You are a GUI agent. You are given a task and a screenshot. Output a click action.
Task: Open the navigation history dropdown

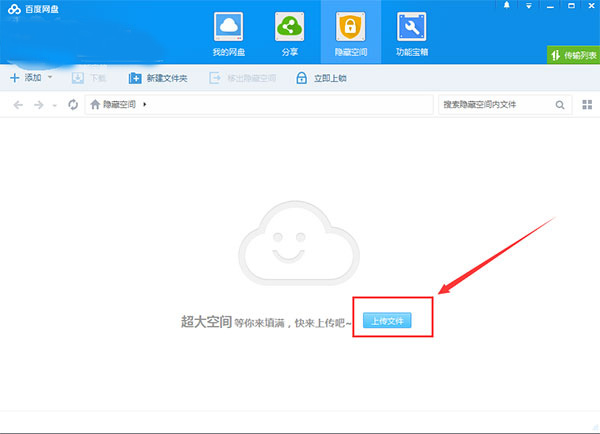point(54,105)
